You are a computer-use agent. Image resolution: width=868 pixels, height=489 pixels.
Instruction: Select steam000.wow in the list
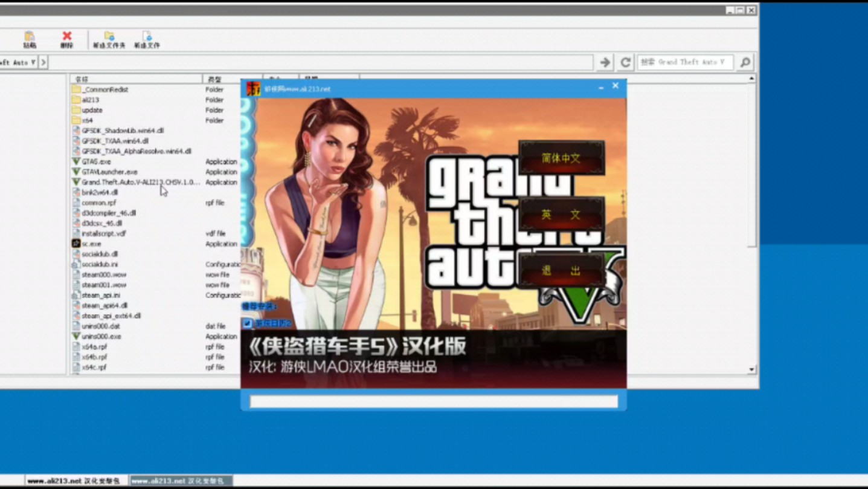pyautogui.click(x=104, y=274)
